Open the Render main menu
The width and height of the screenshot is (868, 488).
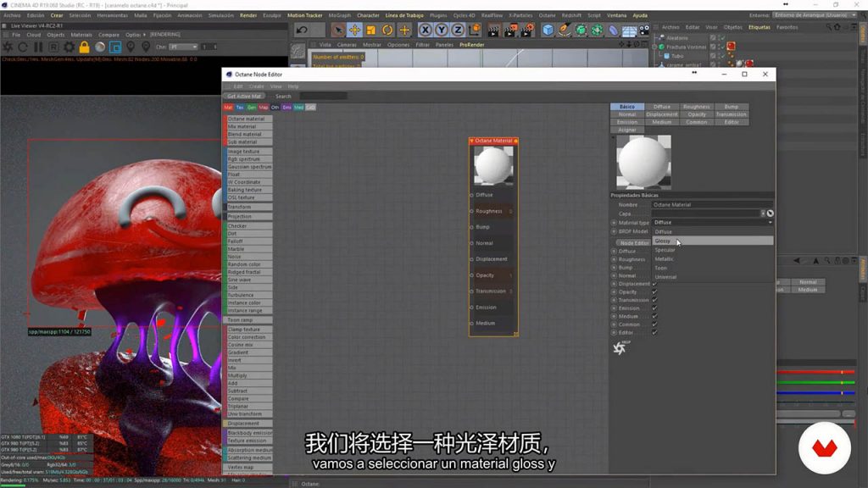click(x=248, y=15)
